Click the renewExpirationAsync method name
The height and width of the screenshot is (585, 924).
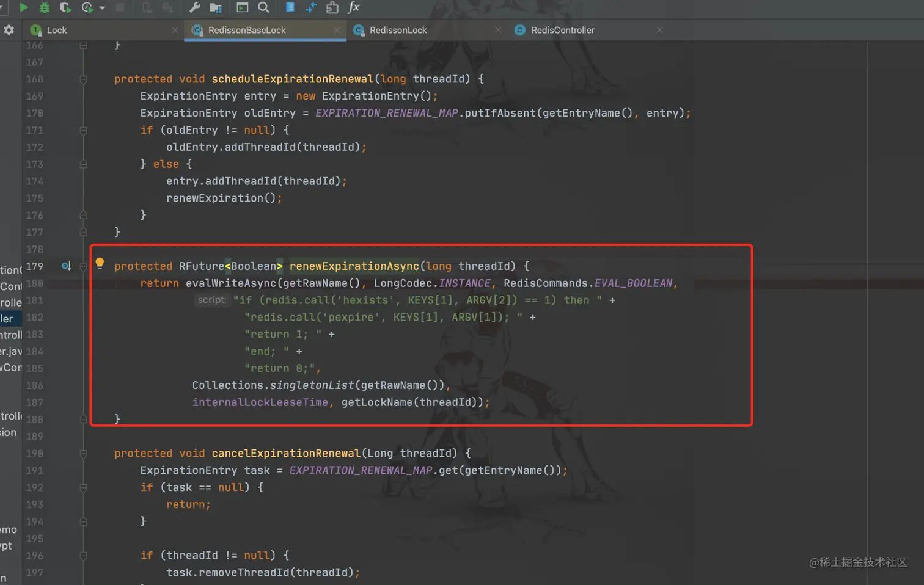(x=354, y=266)
